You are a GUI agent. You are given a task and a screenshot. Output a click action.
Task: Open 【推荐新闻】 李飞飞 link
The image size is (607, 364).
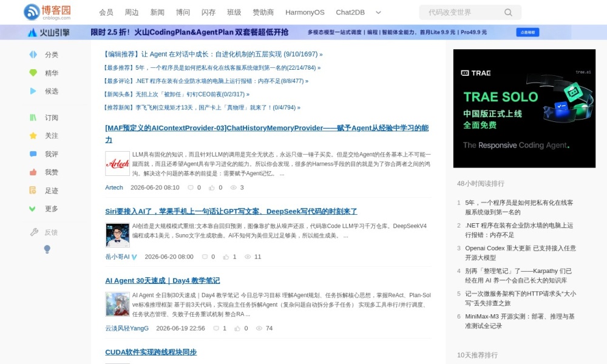[x=202, y=107]
